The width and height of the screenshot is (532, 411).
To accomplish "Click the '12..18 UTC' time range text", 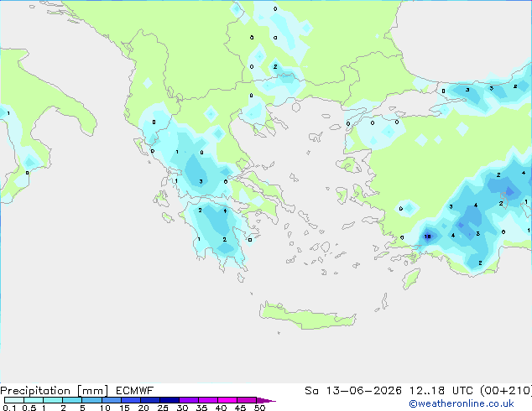I will tap(441, 391).
